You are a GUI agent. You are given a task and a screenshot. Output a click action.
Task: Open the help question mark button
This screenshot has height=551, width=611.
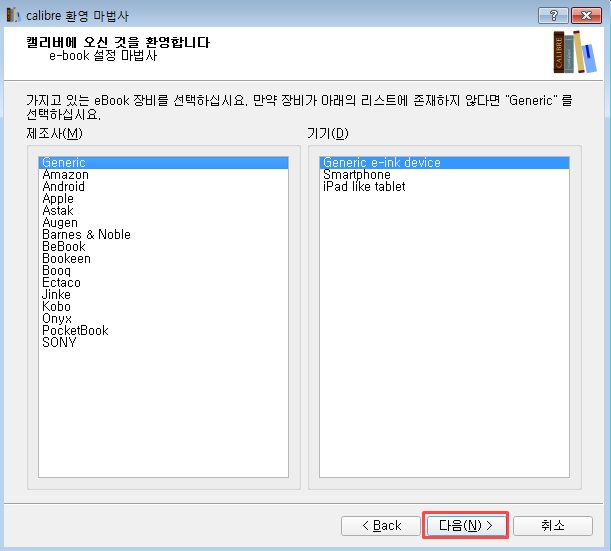click(553, 16)
